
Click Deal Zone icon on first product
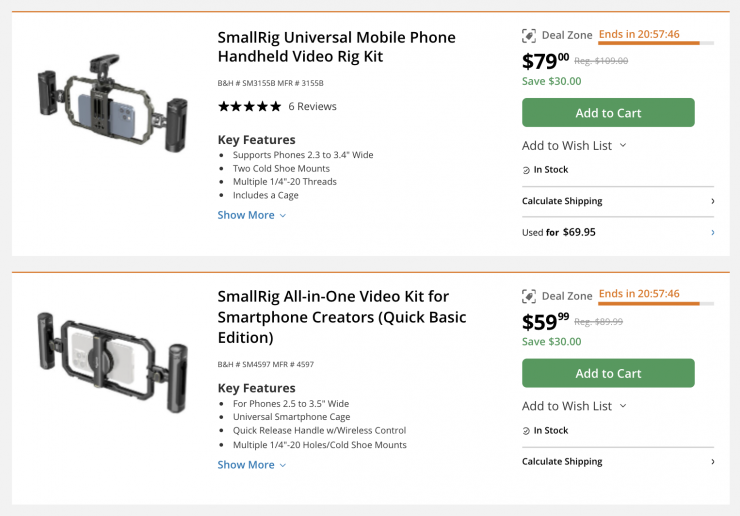coord(529,35)
